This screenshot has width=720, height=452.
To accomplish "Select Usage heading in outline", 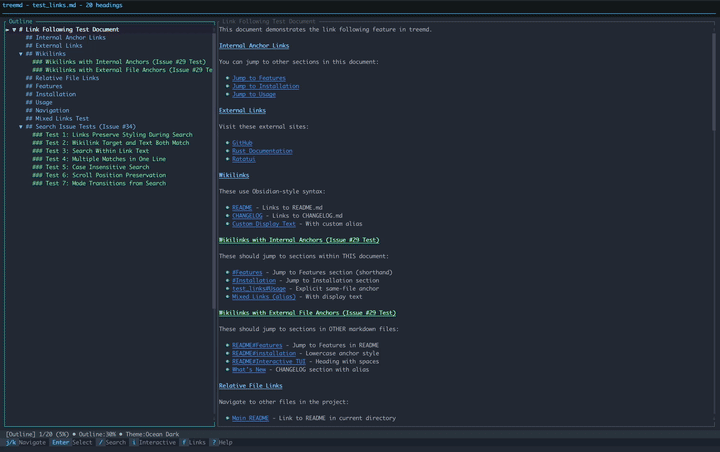I will coord(39,102).
